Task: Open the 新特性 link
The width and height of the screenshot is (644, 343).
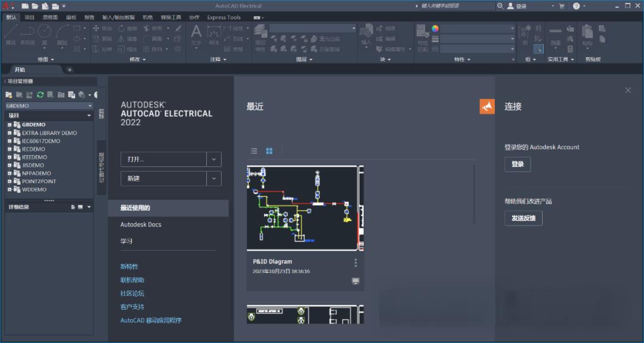Action: 129,267
